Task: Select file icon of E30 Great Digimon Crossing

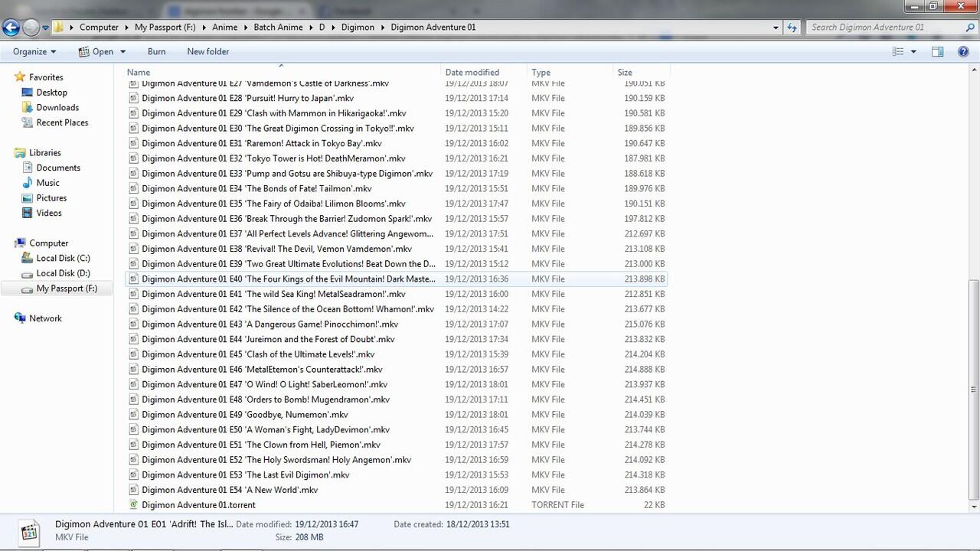Action: tap(134, 129)
